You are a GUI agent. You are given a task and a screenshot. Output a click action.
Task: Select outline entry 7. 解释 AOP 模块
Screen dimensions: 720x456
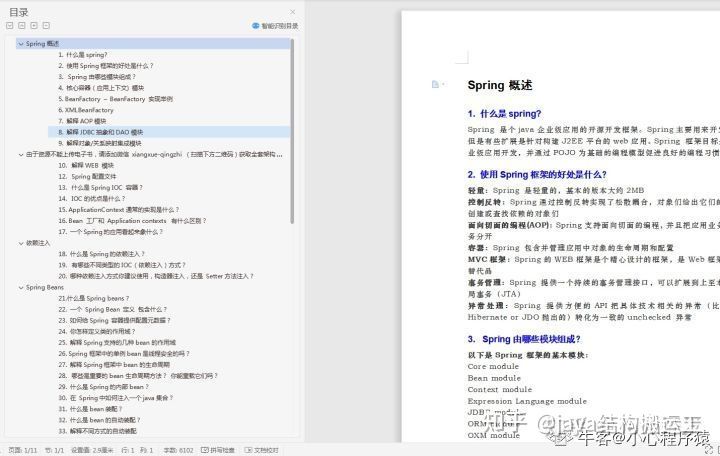coord(82,121)
